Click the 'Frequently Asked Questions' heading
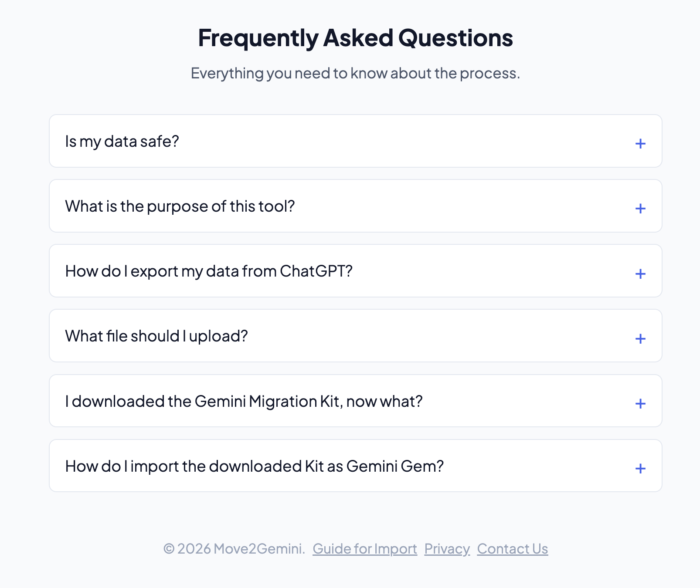Screen dimensions: 700x588 click(x=355, y=38)
